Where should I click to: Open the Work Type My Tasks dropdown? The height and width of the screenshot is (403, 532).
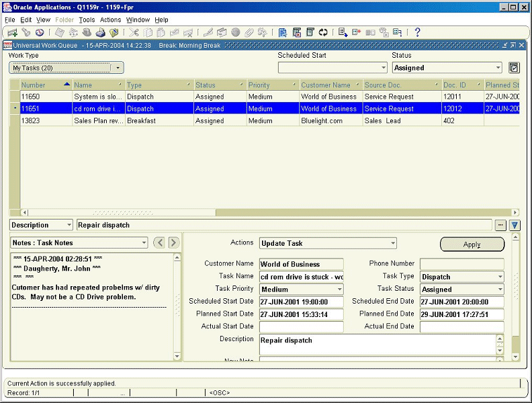(118, 68)
